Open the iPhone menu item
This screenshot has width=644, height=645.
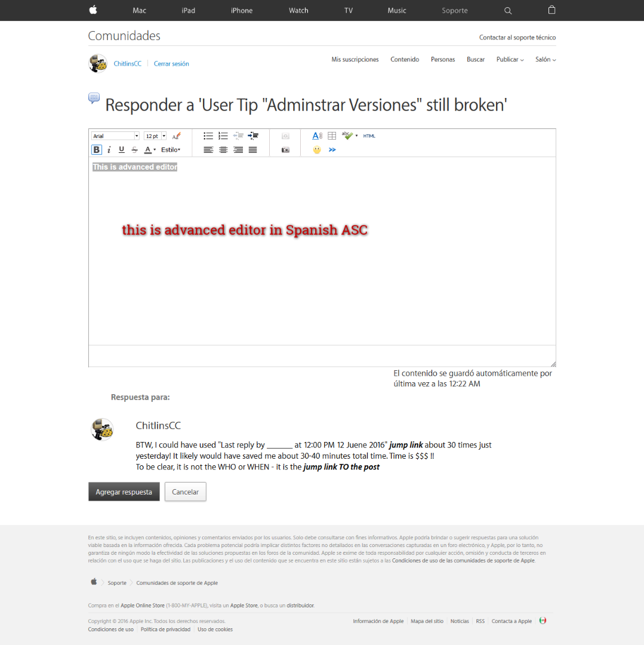242,11
